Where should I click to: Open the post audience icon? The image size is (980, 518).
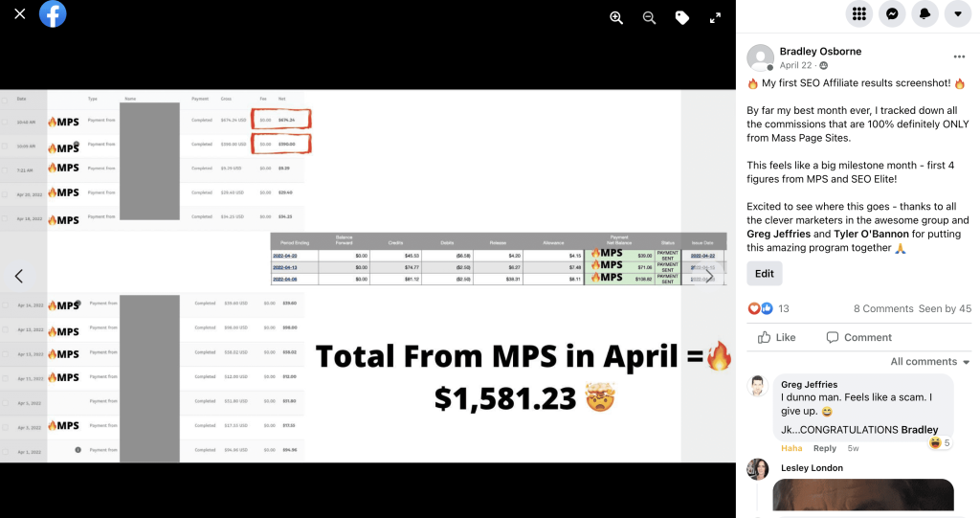[824, 66]
